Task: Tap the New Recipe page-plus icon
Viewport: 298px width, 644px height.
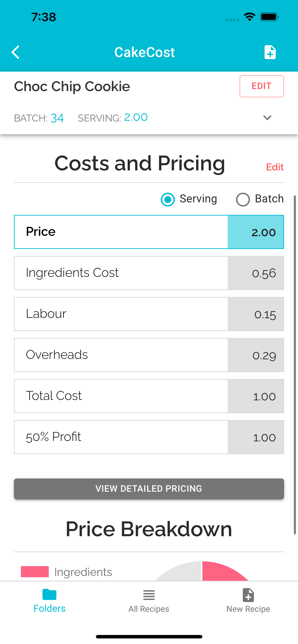Action: click(248, 595)
